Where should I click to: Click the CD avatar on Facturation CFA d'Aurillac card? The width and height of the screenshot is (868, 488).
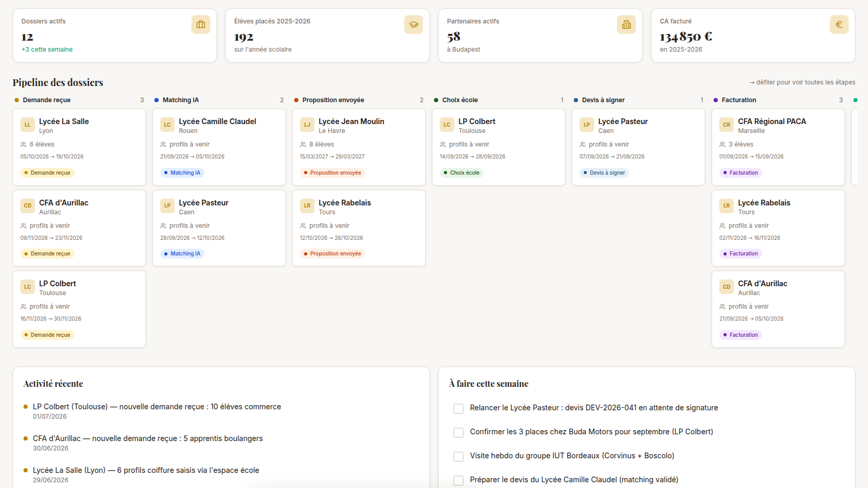click(727, 287)
